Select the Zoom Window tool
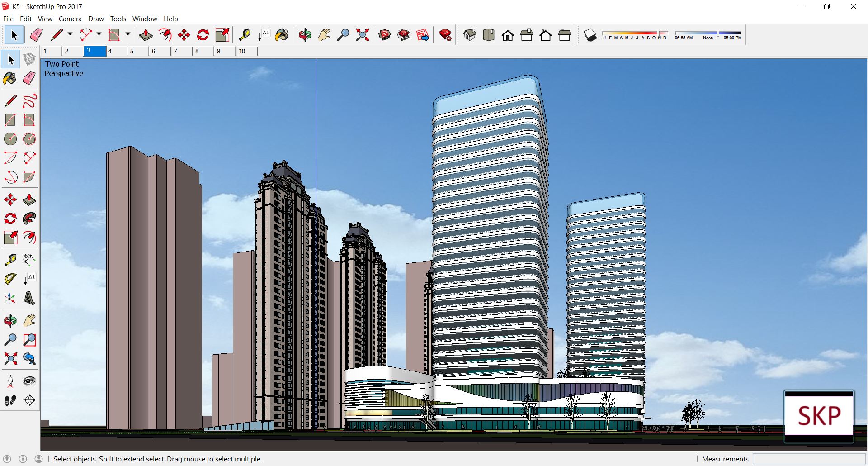The height and width of the screenshot is (466, 868). [x=29, y=340]
